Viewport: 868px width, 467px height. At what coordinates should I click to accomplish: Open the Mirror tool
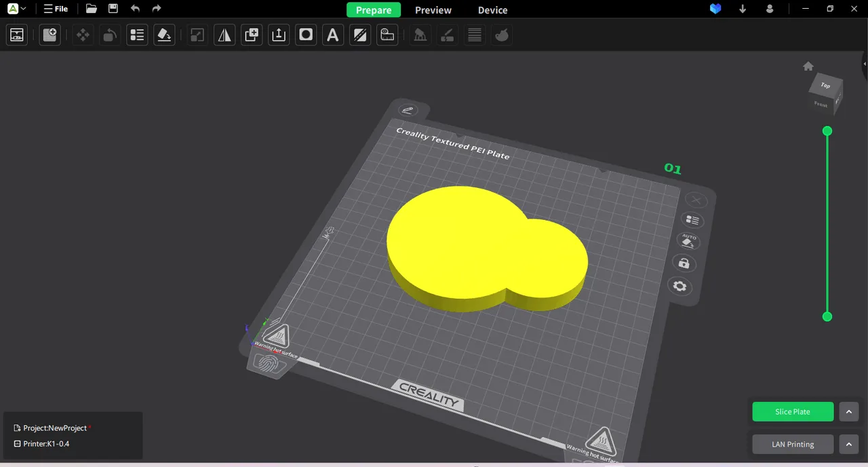point(224,35)
